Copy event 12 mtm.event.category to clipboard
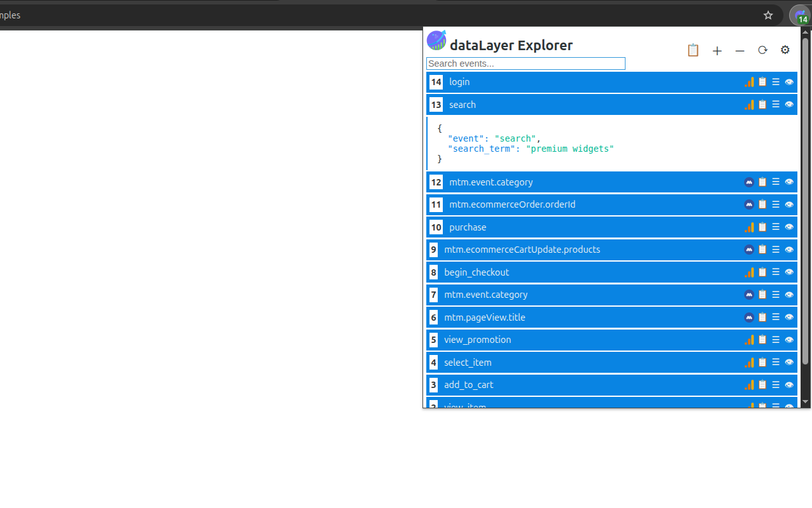This screenshot has height=508, width=812. 763,182
